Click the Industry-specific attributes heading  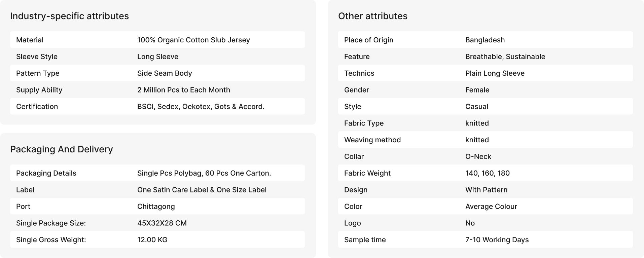coord(69,16)
